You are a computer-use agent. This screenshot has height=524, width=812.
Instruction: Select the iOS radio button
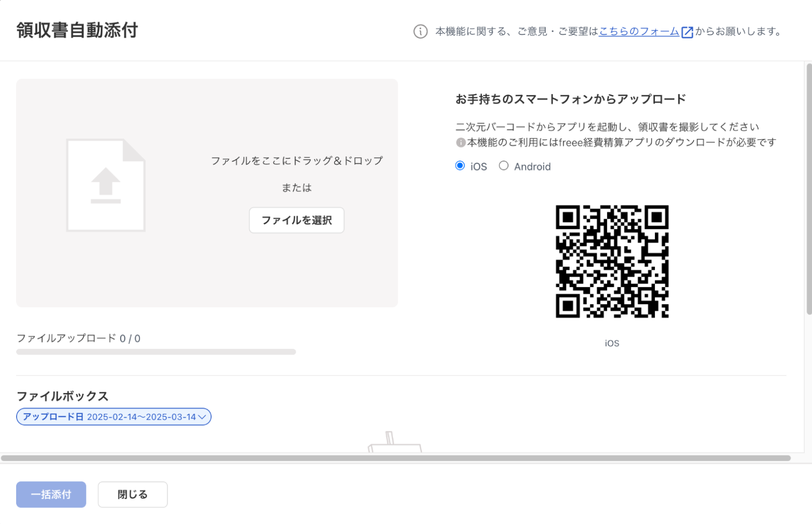tap(460, 166)
